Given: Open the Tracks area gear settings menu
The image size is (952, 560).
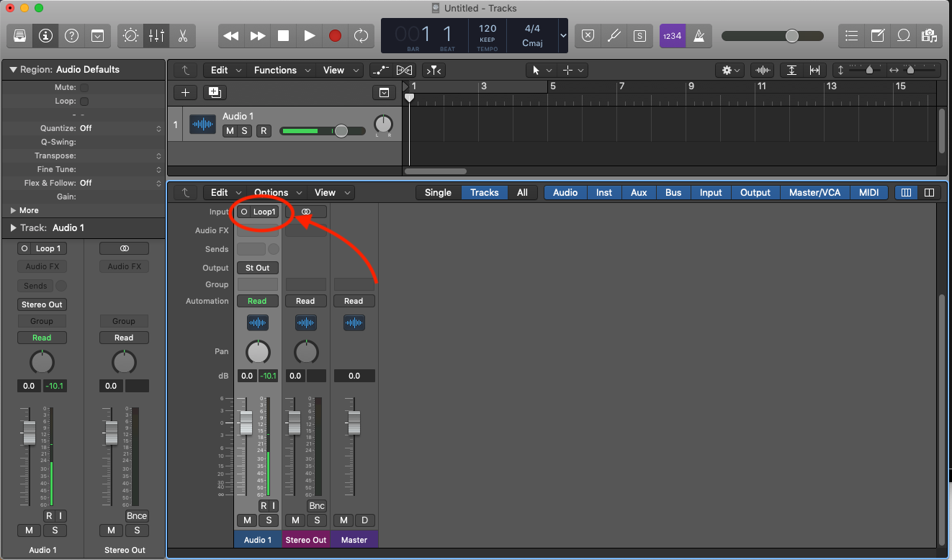Looking at the screenshot, I should click(x=731, y=70).
